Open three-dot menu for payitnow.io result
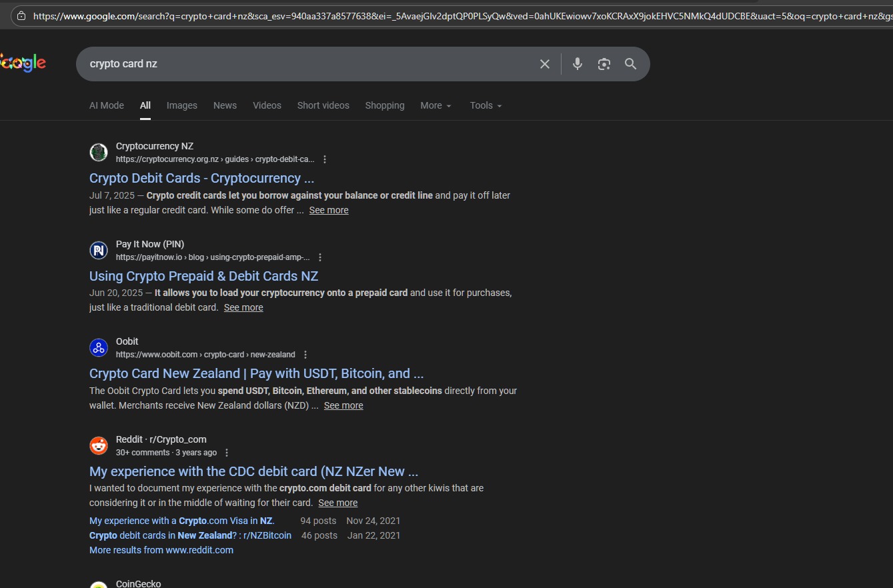Image resolution: width=893 pixels, height=588 pixels. coord(320,257)
